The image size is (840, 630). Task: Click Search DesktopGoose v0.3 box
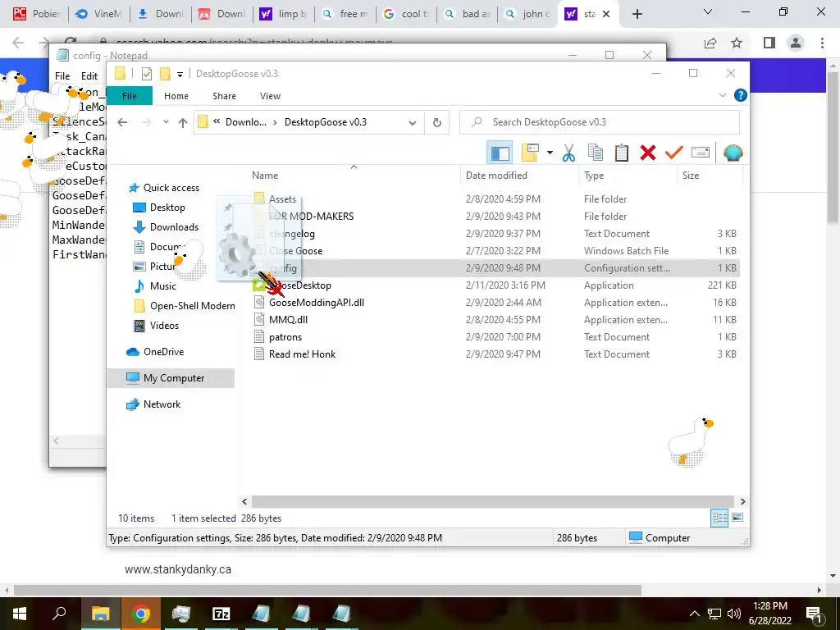600,122
